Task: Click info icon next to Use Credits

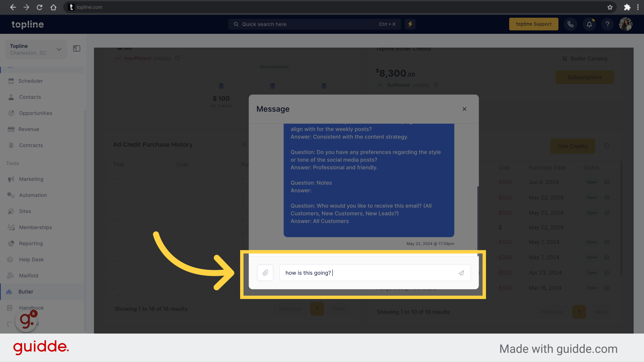Action: click(x=607, y=146)
